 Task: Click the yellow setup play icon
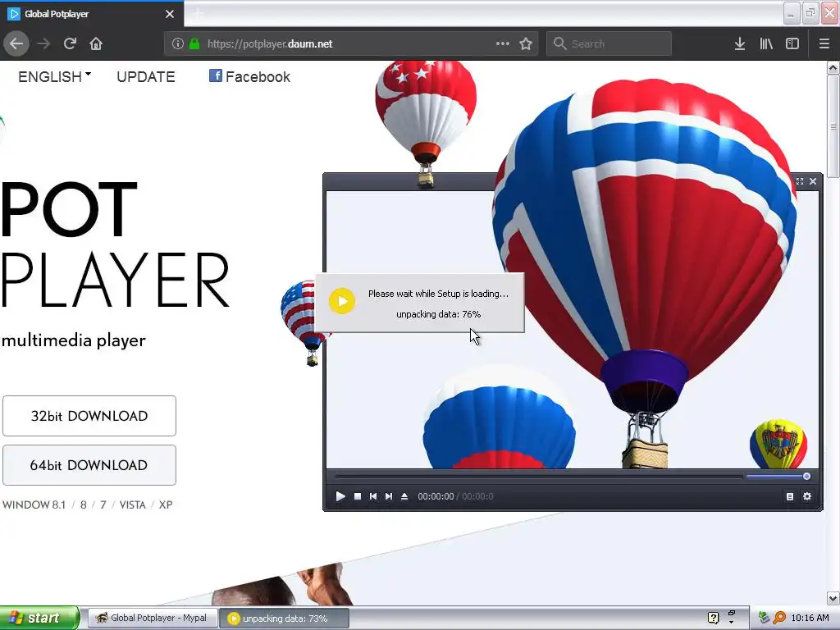[x=342, y=301]
